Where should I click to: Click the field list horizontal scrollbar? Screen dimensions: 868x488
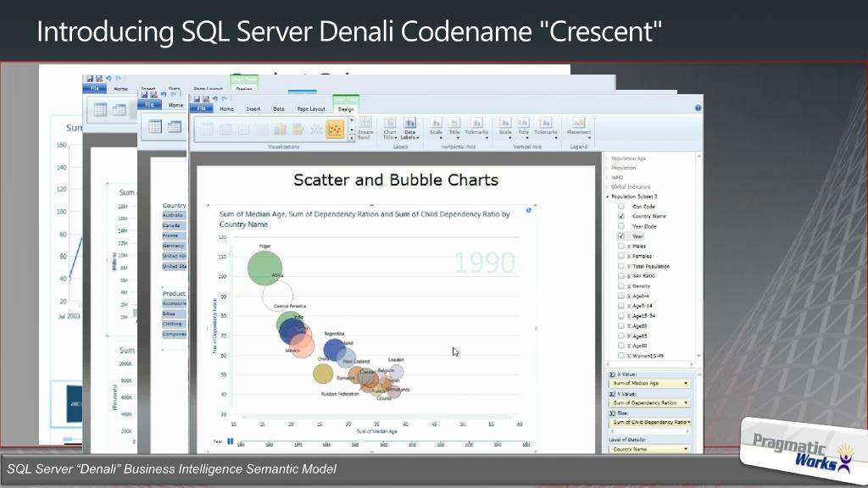[649, 364]
